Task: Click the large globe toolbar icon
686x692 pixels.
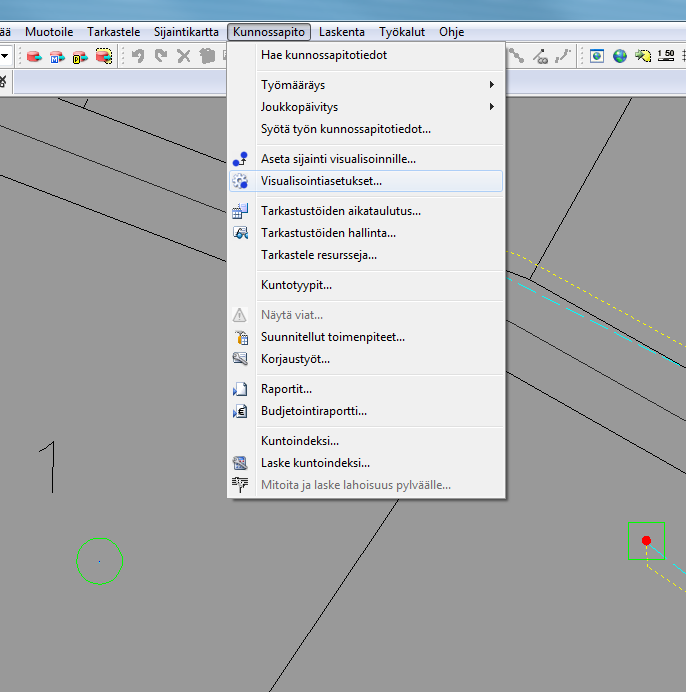Action: point(620,56)
